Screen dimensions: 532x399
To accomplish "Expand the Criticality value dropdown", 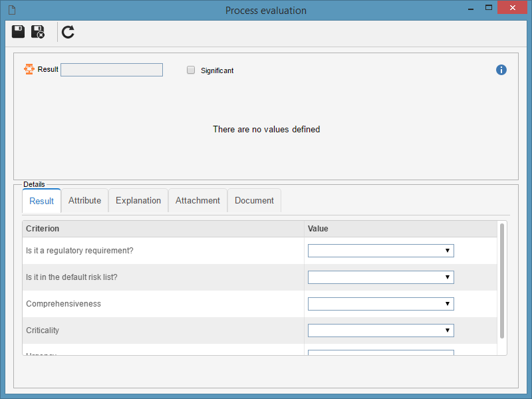I will (380, 331).
